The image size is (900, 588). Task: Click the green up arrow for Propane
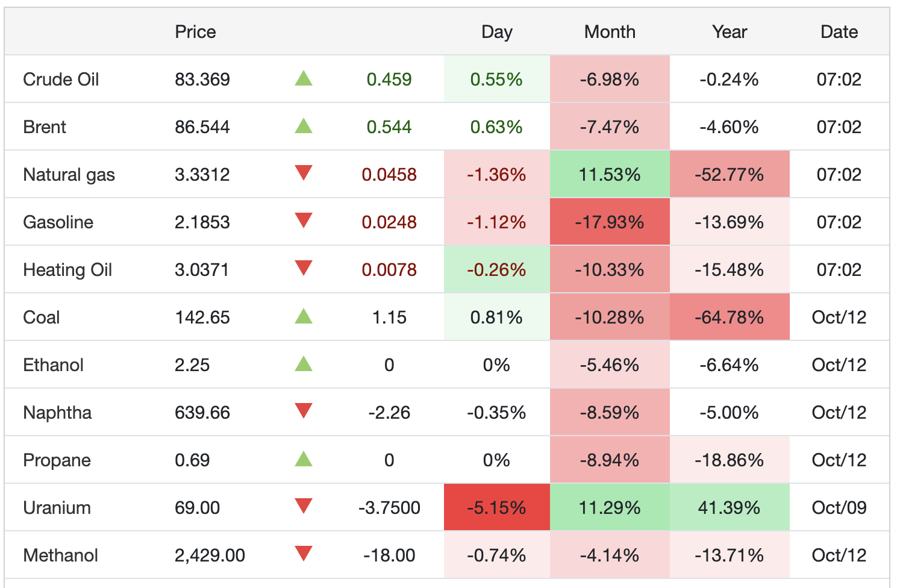pyautogui.click(x=304, y=459)
